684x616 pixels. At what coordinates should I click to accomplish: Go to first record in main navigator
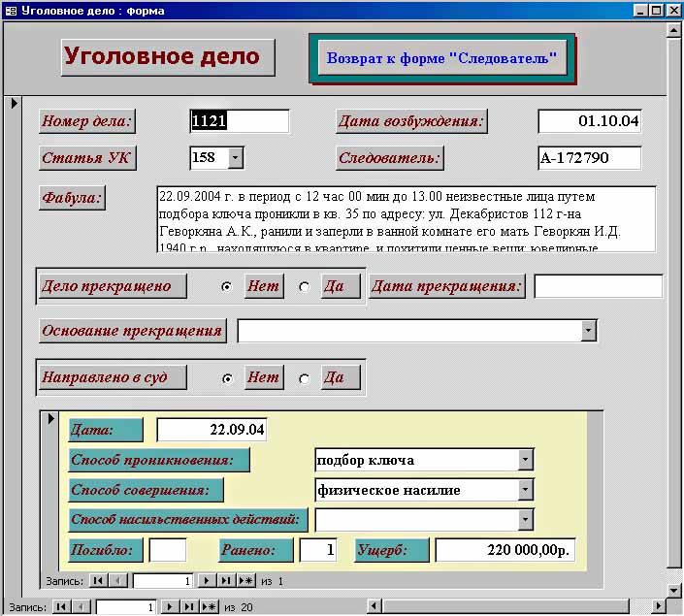click(x=61, y=607)
